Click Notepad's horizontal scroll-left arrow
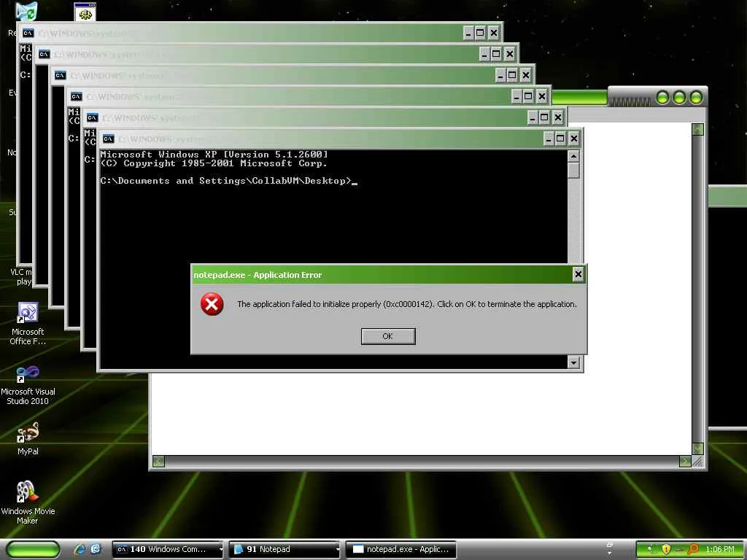The width and height of the screenshot is (747, 560). click(158, 461)
